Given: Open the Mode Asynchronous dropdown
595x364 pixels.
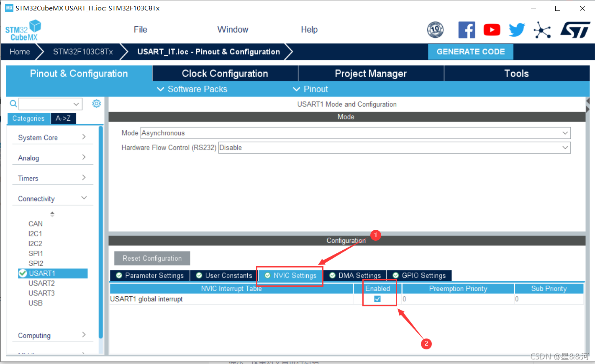Looking at the screenshot, I should point(565,133).
